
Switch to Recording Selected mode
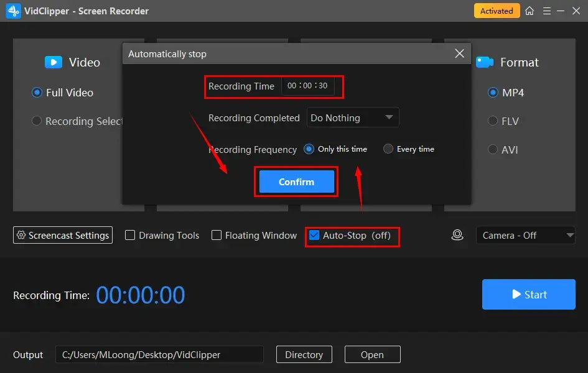coord(36,121)
